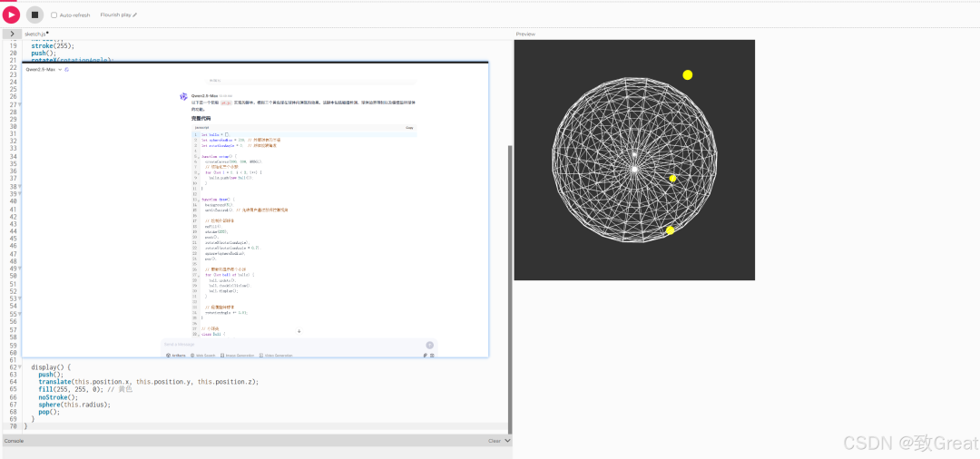Click the fold arrow at editor line 55
980x459 pixels.
point(19,314)
